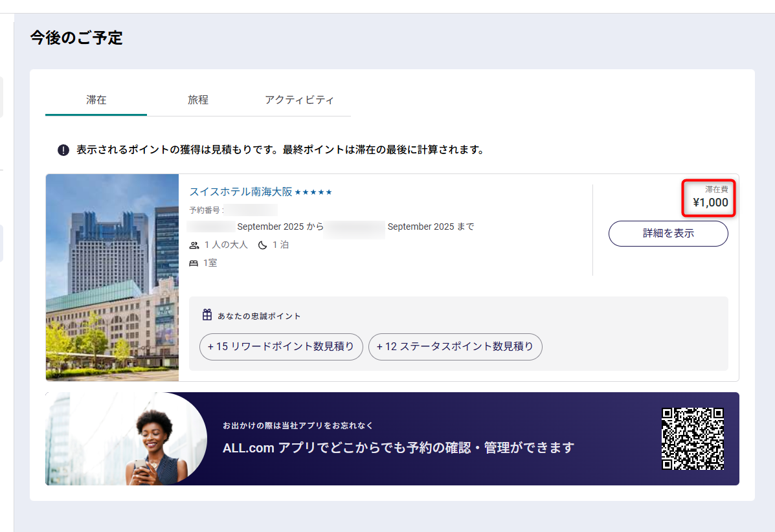This screenshot has width=775, height=532.
Task: Click the QR code in the app banner
Action: [x=693, y=439]
